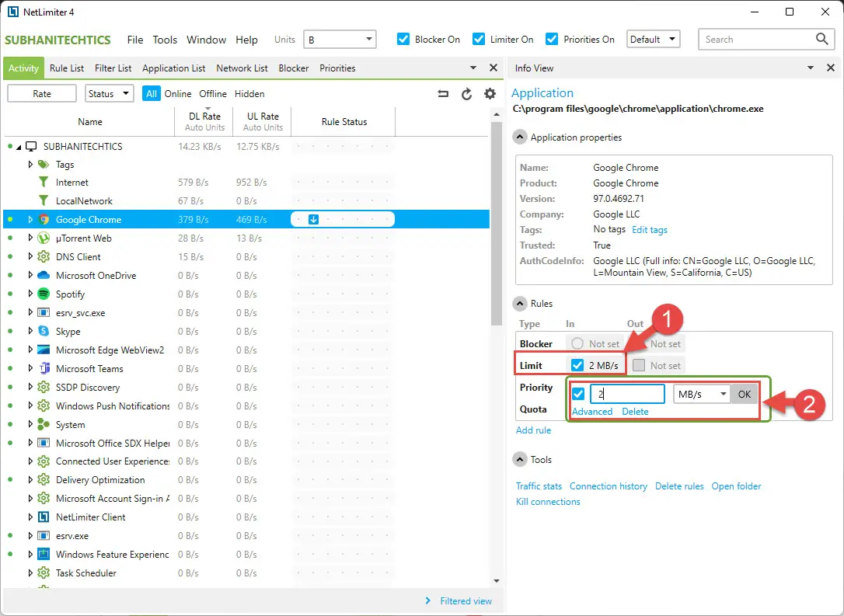844x616 pixels.
Task: Expand the Google Chrome tree row
Action: click(30, 220)
